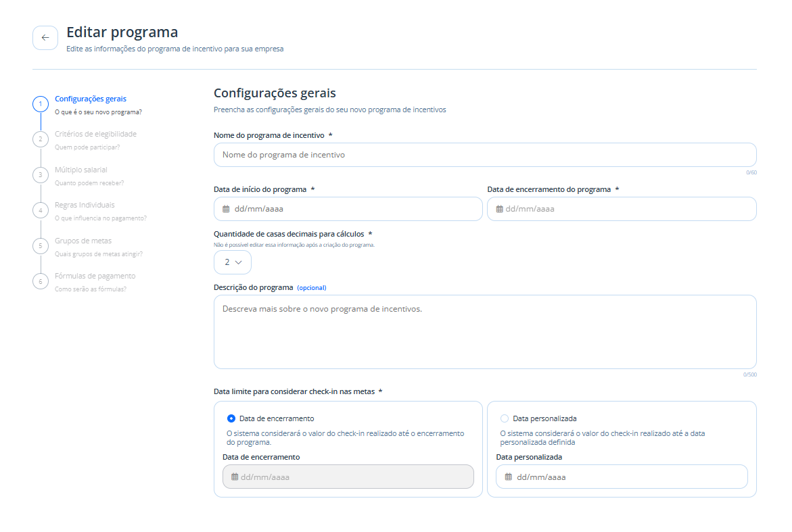The image size is (792, 532).
Task: Go to Configurações gerais step
Action: (91, 99)
